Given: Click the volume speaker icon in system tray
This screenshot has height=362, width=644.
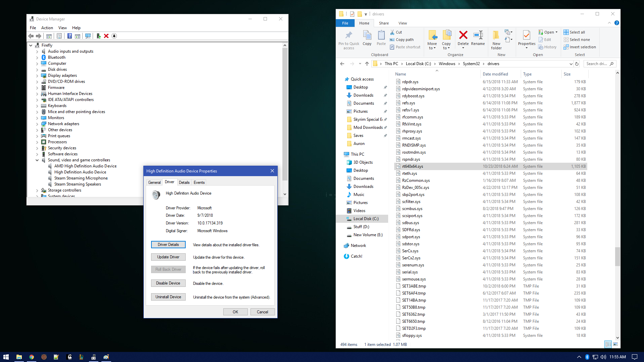Looking at the screenshot, I should tap(603, 357).
